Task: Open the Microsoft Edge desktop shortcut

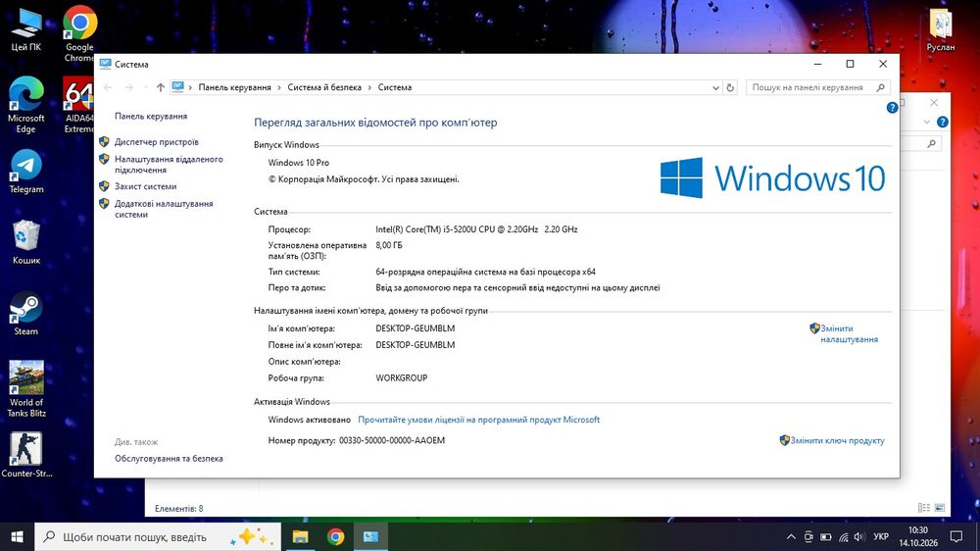Action: 25,105
